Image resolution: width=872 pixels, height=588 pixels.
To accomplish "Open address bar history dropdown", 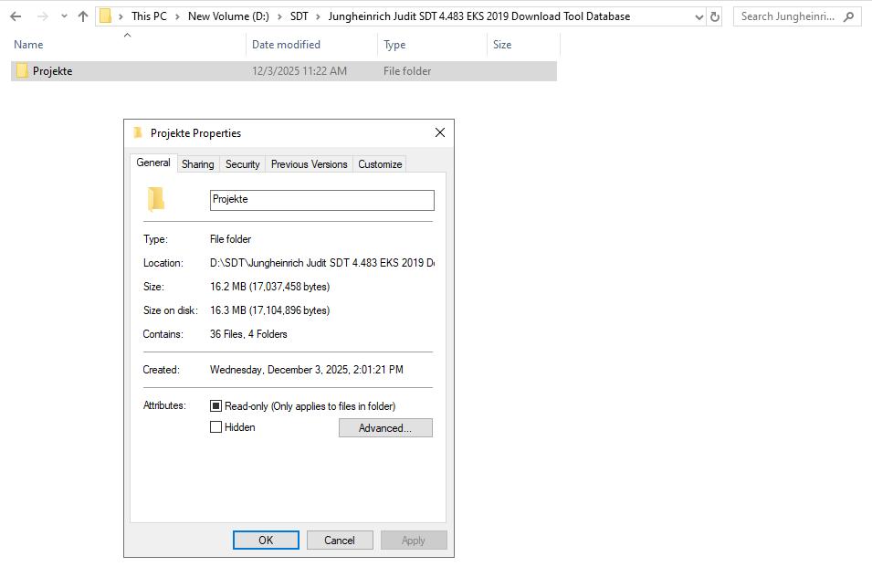I will (699, 16).
